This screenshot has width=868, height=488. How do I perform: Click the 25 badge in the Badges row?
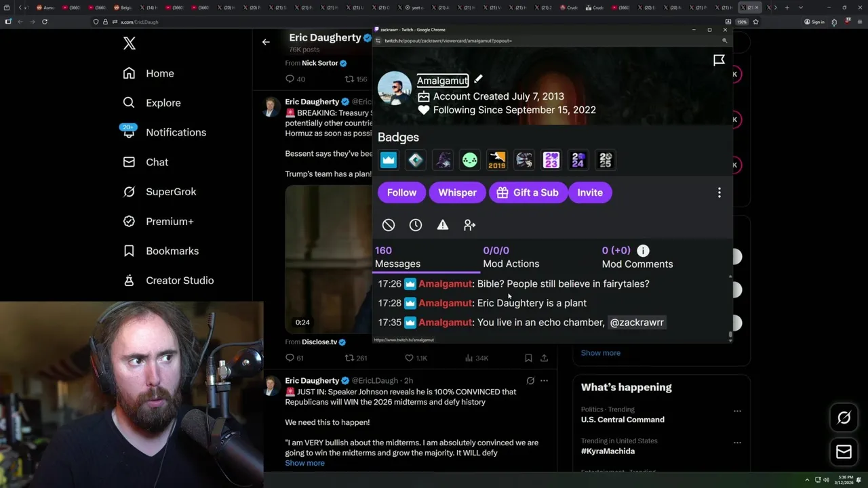click(x=606, y=160)
